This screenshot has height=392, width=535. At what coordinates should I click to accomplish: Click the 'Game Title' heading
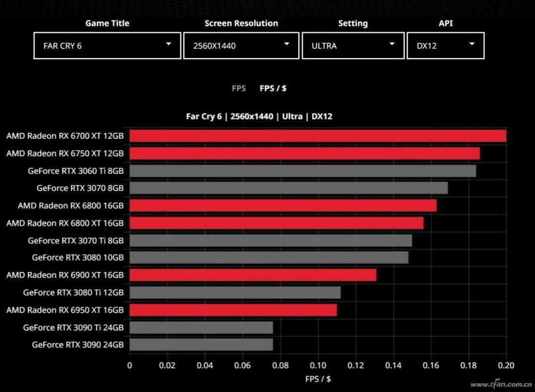pos(107,23)
